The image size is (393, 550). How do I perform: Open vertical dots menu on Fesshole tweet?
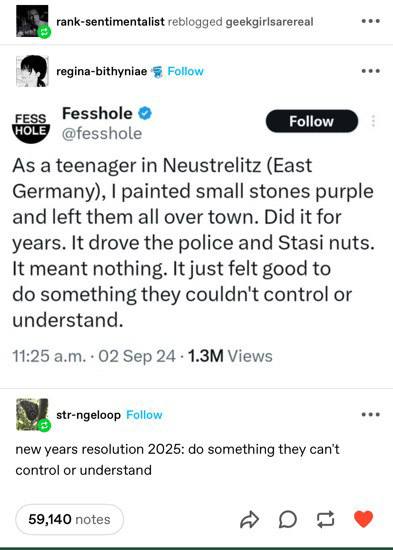[373, 121]
